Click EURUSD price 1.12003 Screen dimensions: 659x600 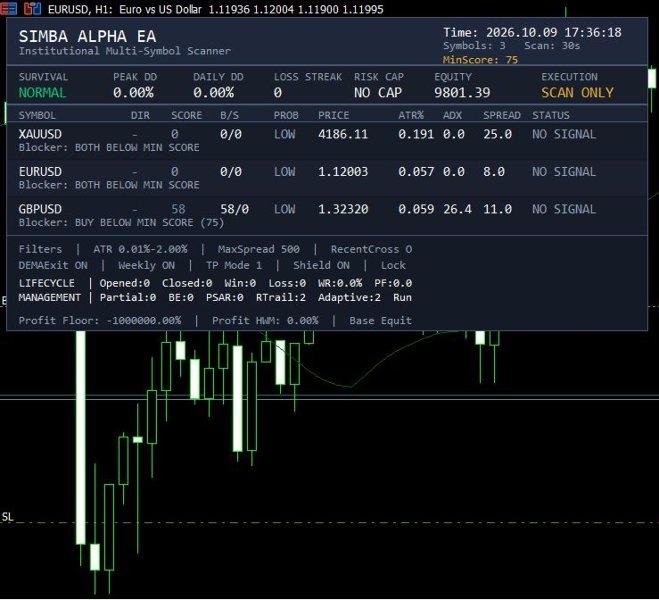pyautogui.click(x=343, y=172)
